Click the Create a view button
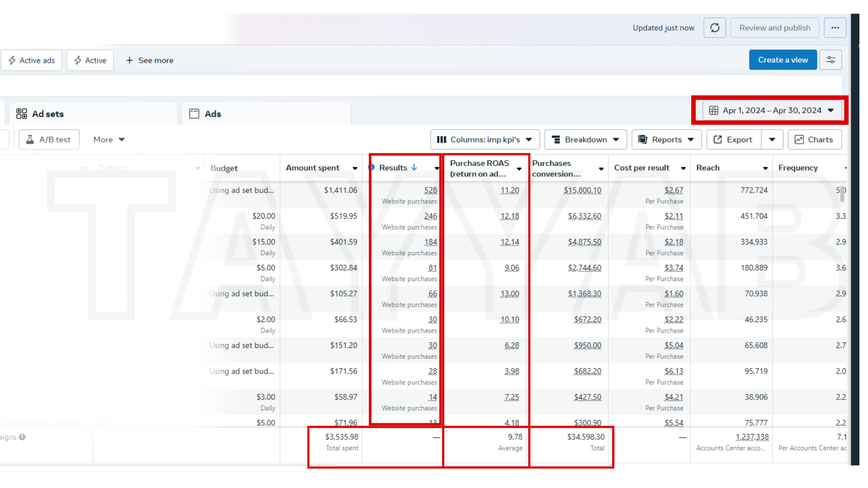The image size is (868, 488). (x=782, y=60)
